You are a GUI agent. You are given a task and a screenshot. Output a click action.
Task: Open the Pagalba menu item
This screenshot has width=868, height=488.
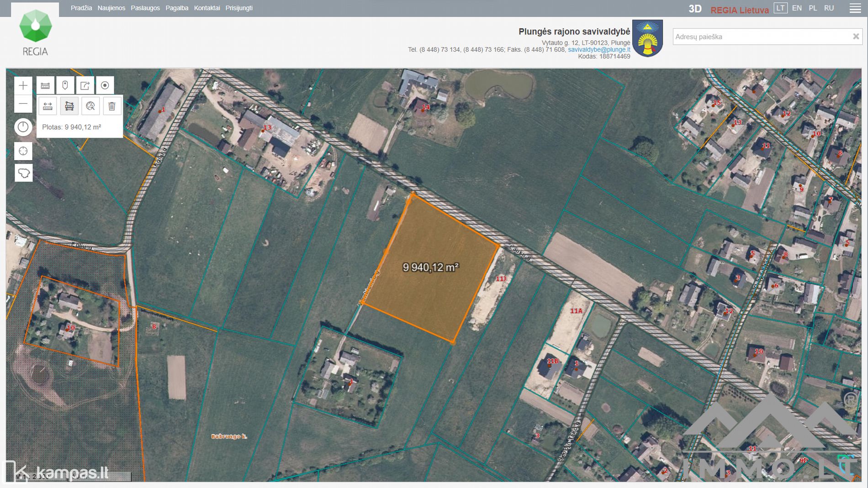click(x=177, y=8)
